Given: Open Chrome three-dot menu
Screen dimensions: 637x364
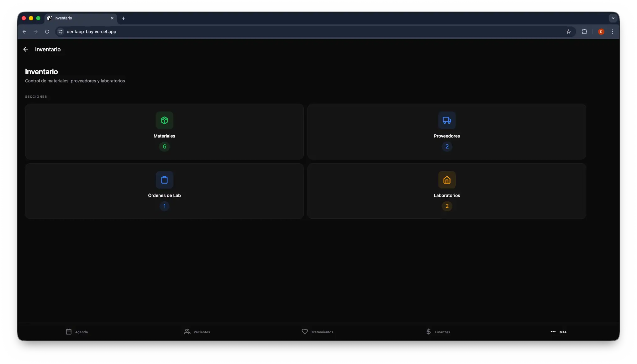Looking at the screenshot, I should pos(612,32).
